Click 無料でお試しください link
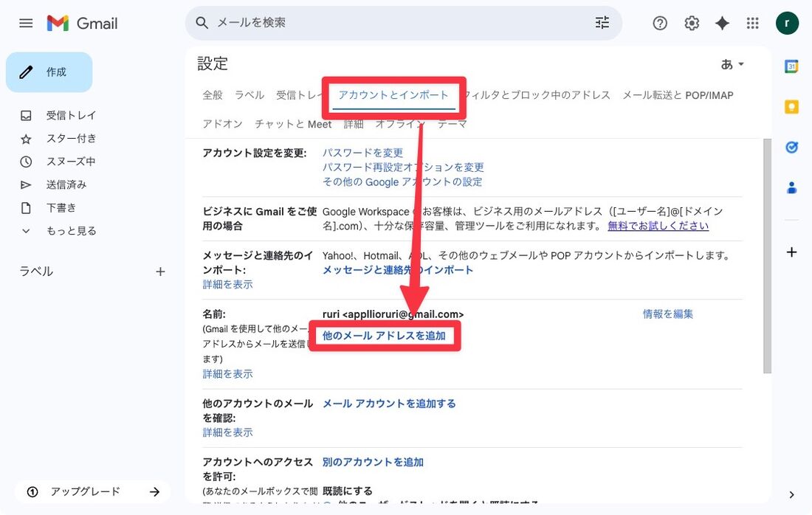Image resolution: width=812 pixels, height=515 pixels. pos(658,226)
